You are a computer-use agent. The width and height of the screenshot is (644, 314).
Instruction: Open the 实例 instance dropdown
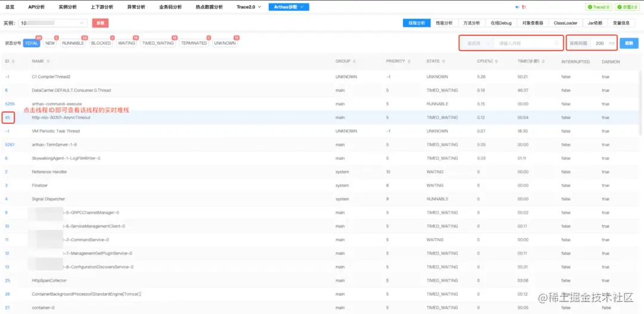pos(52,23)
